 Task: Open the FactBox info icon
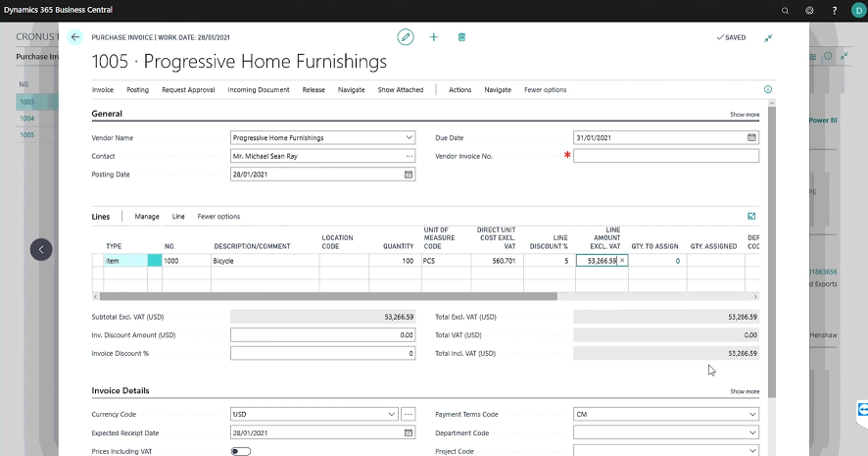point(768,89)
